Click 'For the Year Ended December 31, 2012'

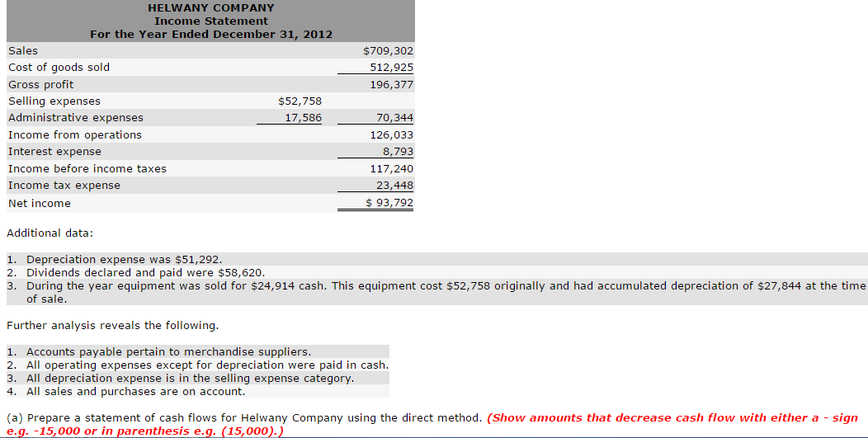pos(211,35)
